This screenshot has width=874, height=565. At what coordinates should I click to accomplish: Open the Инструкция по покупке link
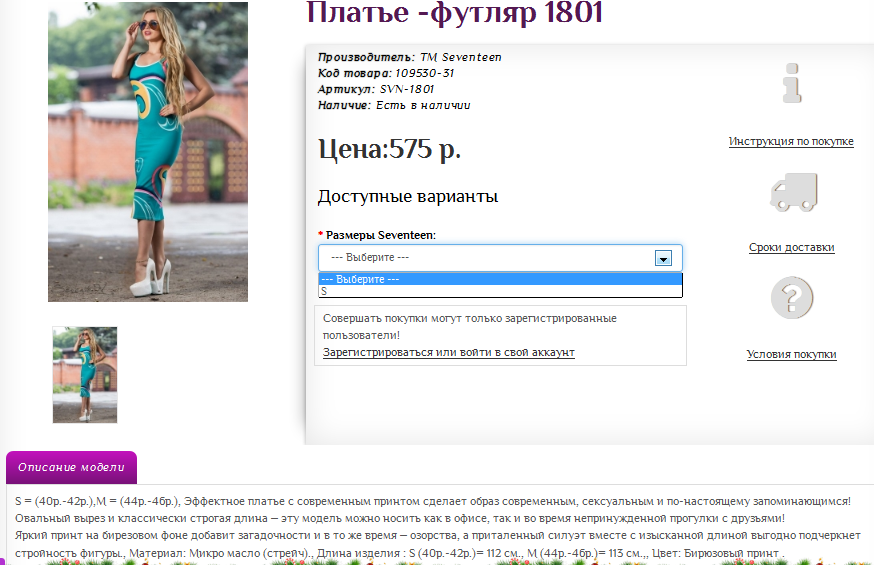[791, 142]
